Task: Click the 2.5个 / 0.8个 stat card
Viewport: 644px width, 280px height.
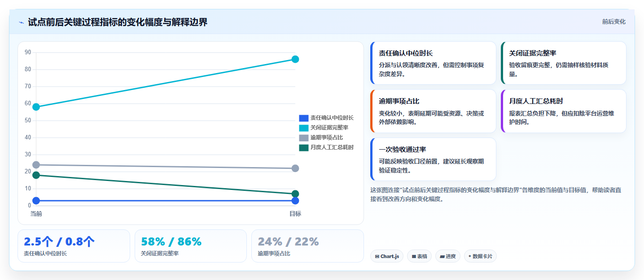Action: pos(74,246)
